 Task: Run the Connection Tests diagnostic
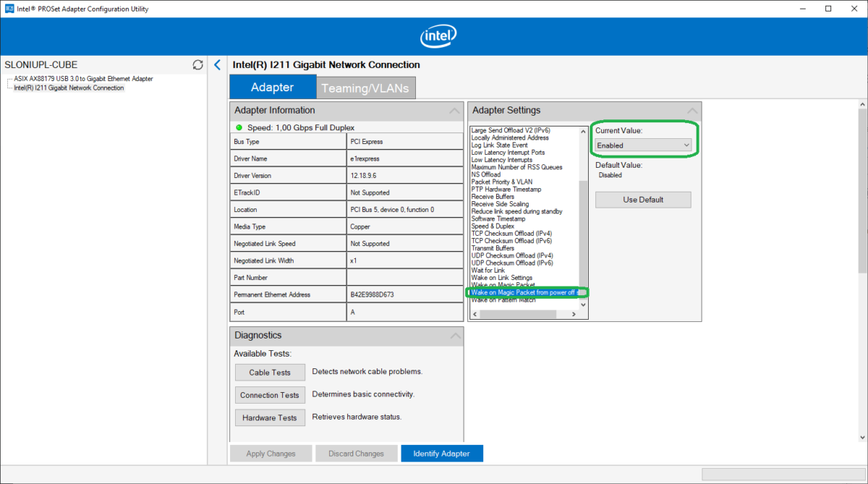270,395
